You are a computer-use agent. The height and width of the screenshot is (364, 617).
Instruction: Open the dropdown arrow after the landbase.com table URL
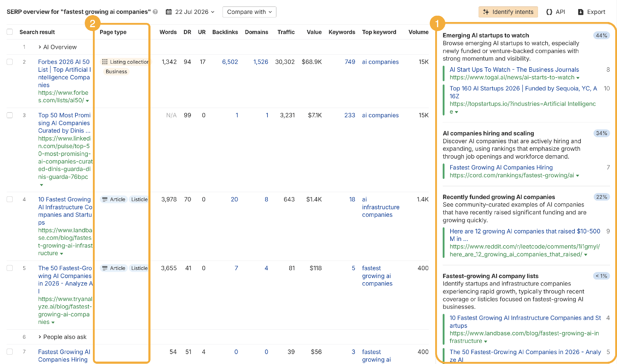coord(62,254)
